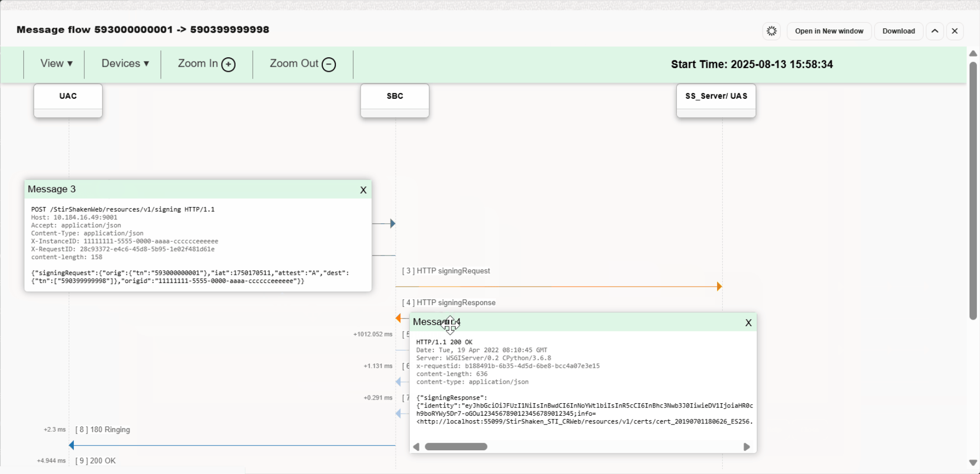Open the Devices dropdown menu
980x474 pixels.
(125, 64)
